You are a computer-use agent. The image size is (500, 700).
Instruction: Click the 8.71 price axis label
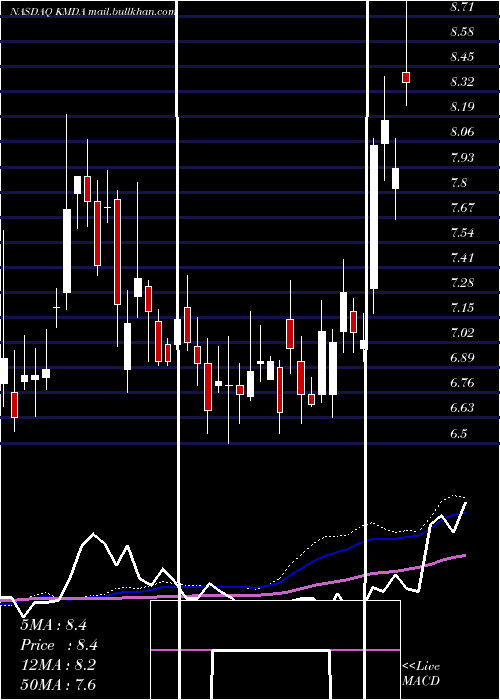tap(462, 7)
